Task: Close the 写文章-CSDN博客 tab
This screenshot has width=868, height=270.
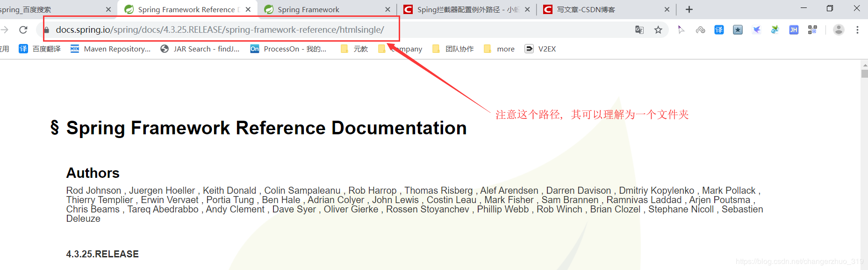Action: [x=667, y=9]
